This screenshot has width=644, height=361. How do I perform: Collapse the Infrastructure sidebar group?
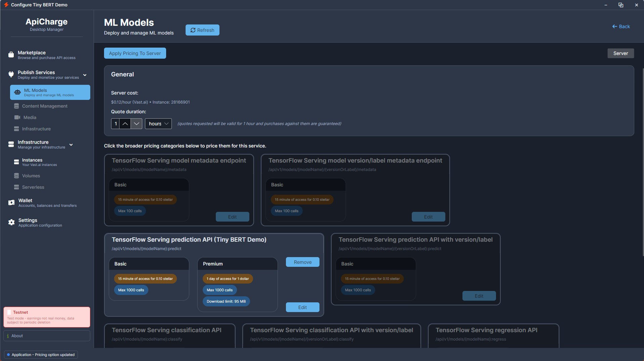click(x=71, y=144)
